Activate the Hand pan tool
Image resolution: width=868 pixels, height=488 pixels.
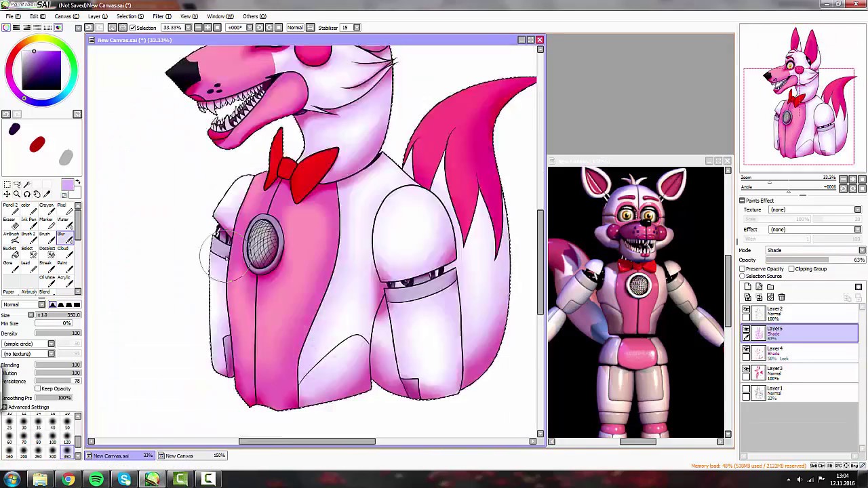(37, 195)
